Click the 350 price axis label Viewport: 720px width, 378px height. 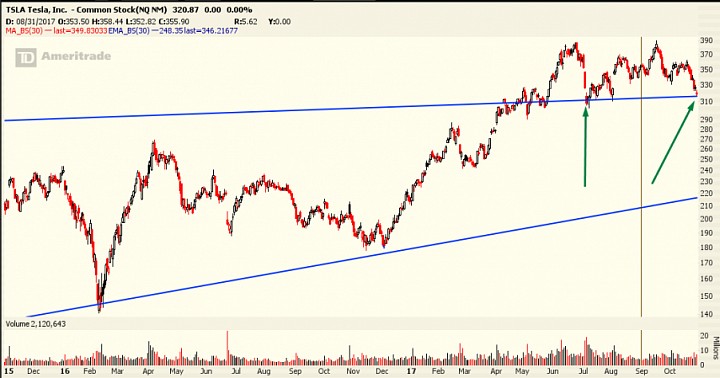point(706,70)
